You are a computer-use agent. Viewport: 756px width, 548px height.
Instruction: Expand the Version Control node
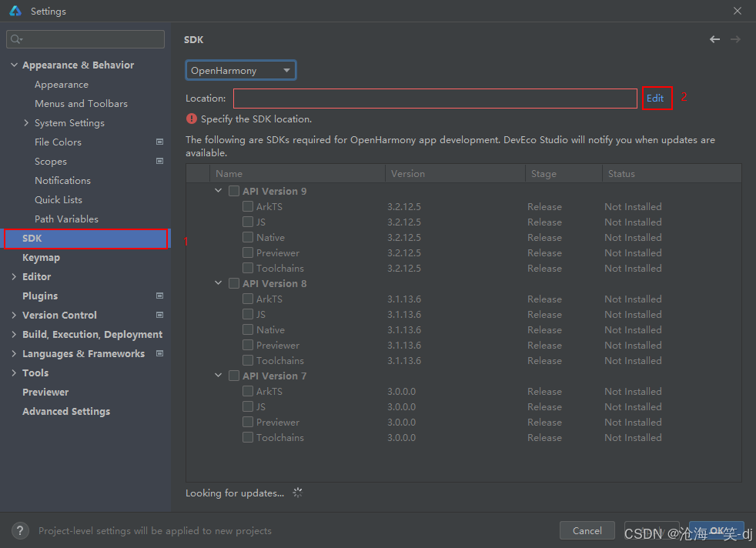(14, 315)
